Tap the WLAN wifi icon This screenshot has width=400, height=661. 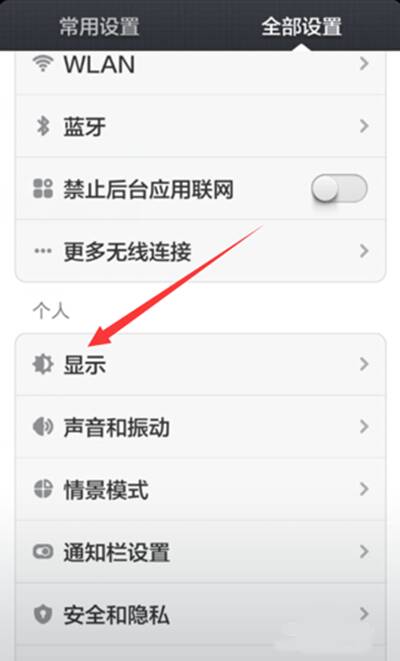pos(43,64)
